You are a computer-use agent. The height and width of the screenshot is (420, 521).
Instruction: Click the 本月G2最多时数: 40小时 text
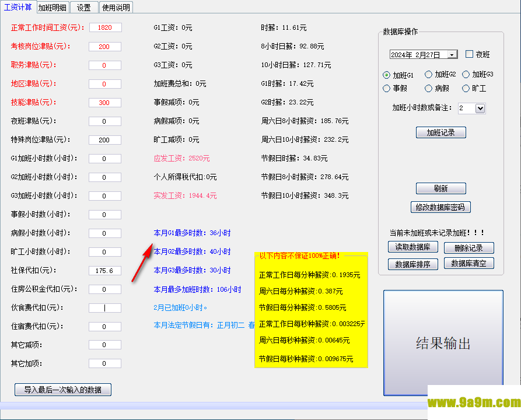pos(192,251)
